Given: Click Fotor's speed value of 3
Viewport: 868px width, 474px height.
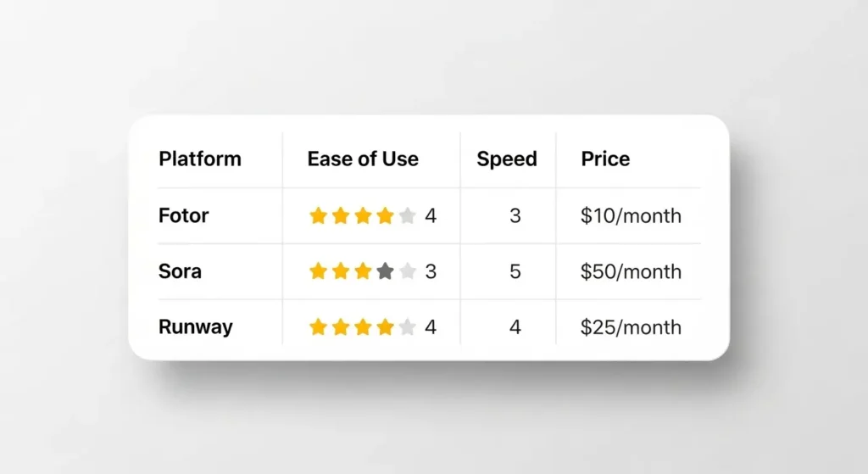Looking at the screenshot, I should coord(515,216).
